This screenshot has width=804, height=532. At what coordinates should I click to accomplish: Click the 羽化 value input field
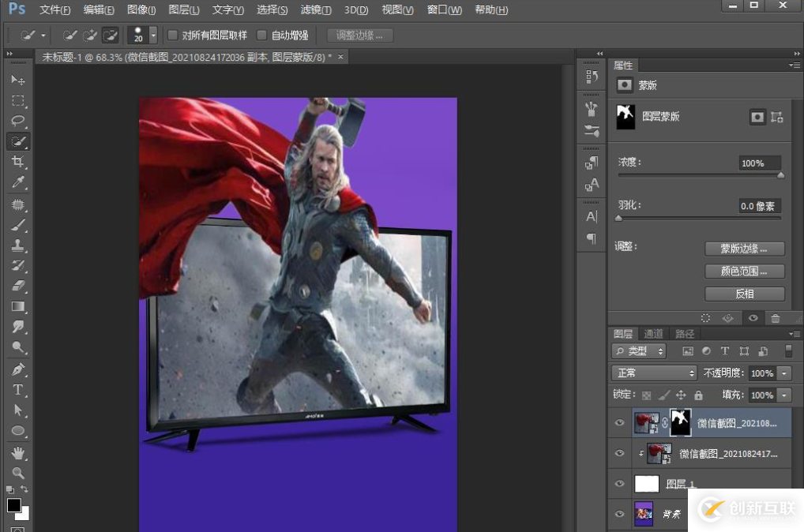coord(759,206)
